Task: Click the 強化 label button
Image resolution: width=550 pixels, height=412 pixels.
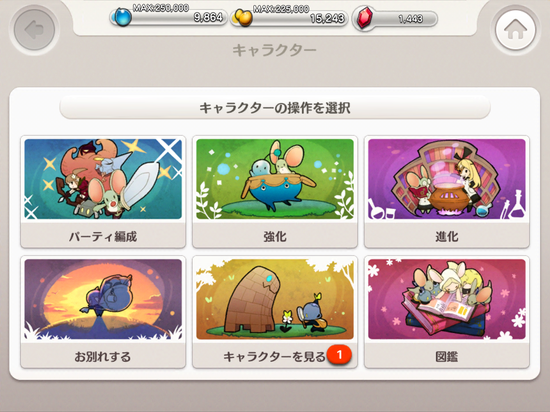Action: [275, 237]
